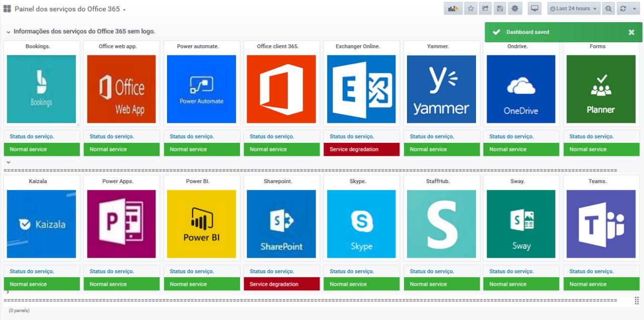
Task: Click the Kaizala logo image
Action: [41, 224]
